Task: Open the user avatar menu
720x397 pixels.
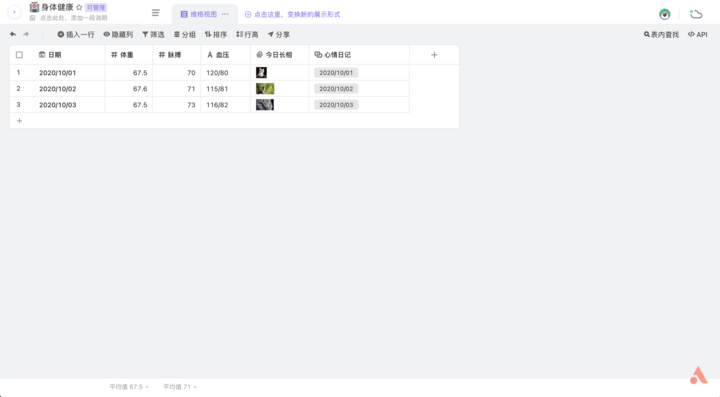Action: [664, 14]
